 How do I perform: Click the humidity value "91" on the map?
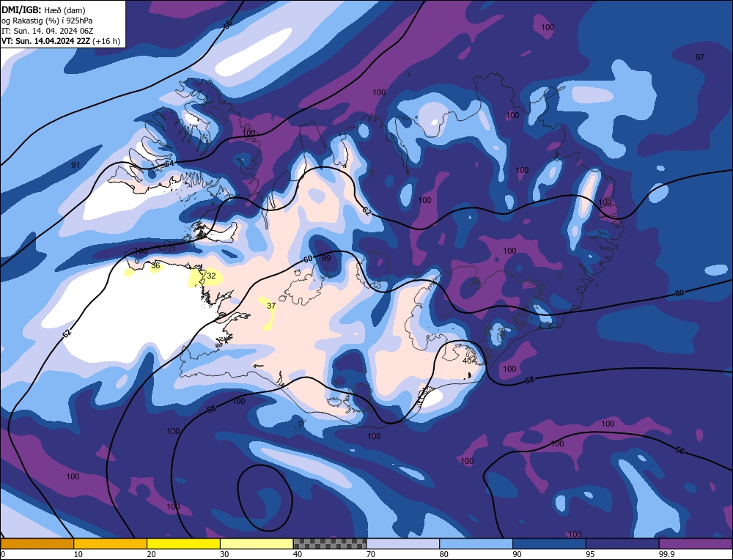coord(75,165)
